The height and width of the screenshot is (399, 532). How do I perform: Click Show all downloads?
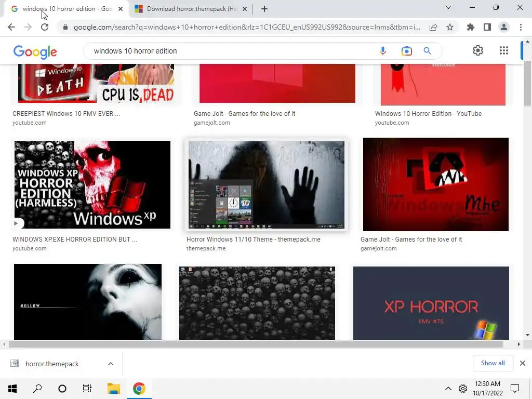[493, 363]
